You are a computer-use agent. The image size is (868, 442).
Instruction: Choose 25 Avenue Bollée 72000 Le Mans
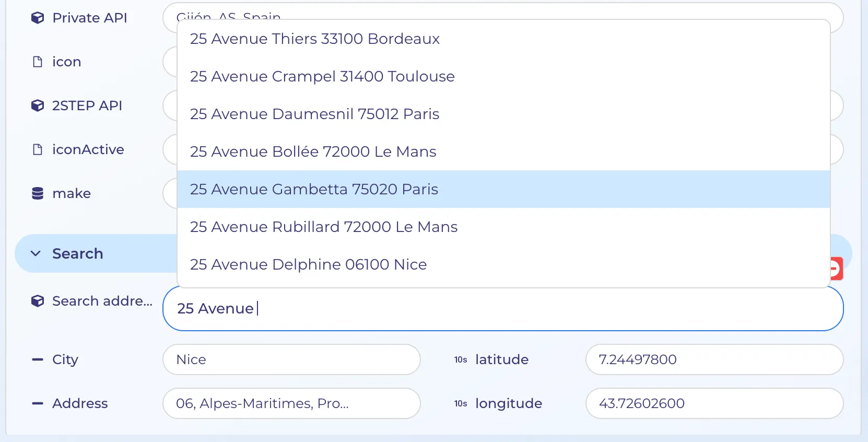(503, 152)
